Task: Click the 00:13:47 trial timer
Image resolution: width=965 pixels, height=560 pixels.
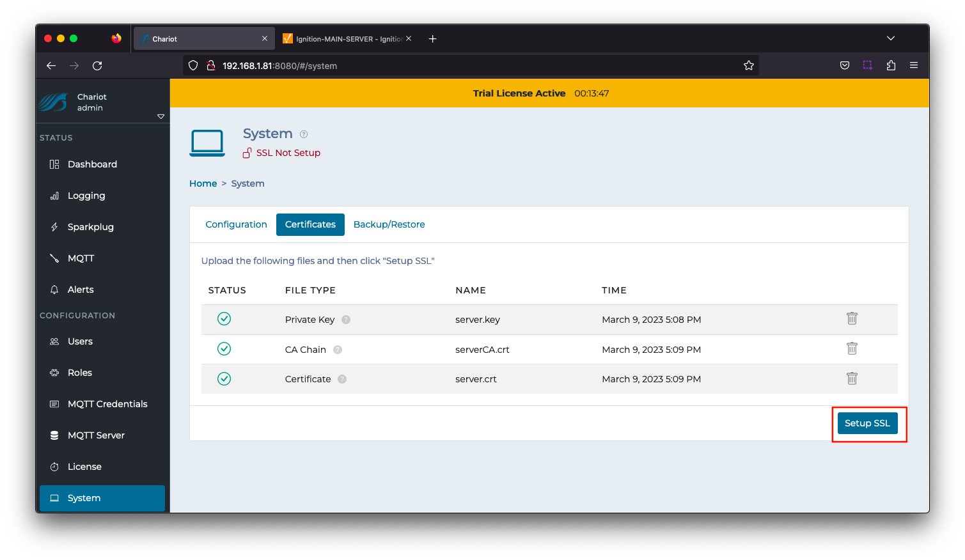Action: point(592,93)
